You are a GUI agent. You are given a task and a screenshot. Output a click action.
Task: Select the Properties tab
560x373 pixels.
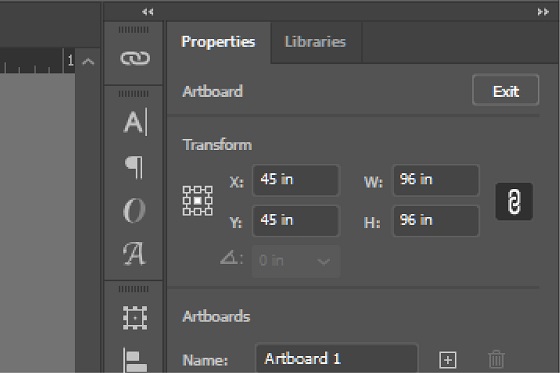(x=218, y=42)
